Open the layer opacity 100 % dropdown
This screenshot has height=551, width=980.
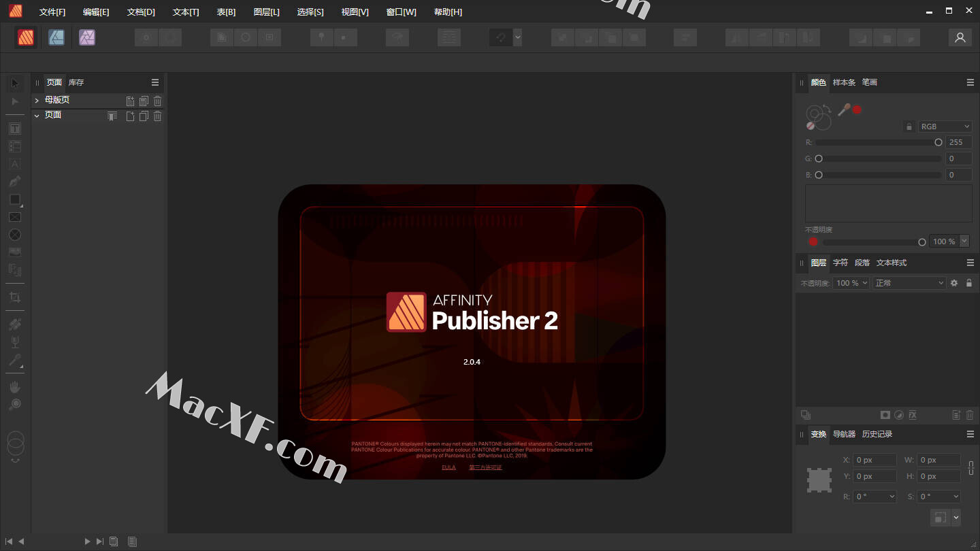[x=851, y=283]
